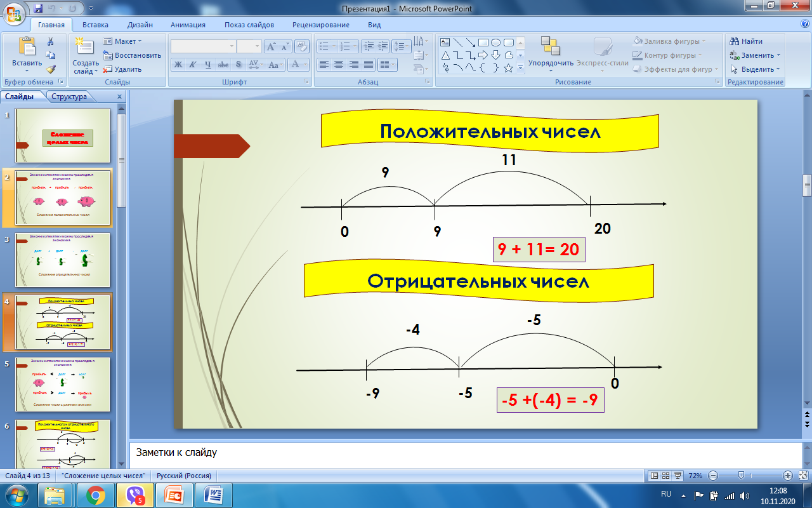Pick the oval shape from shapes gallery
Image resolution: width=812 pixels, height=508 pixels.
pos(495,43)
